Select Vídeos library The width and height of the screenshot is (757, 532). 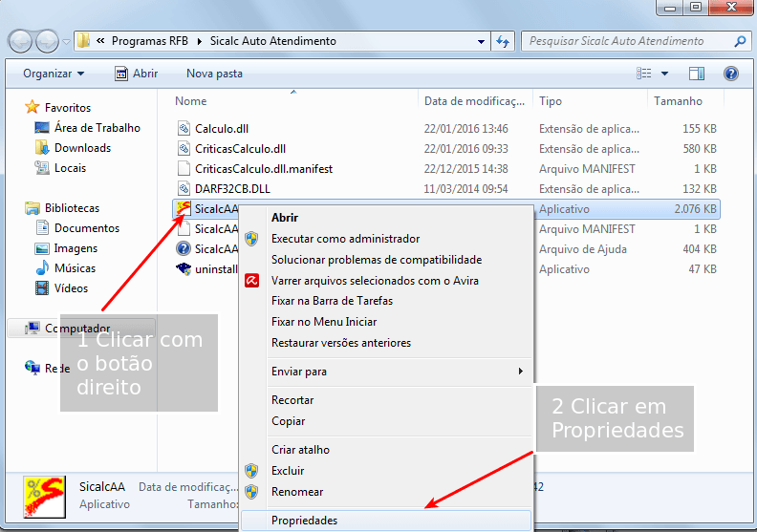71,288
